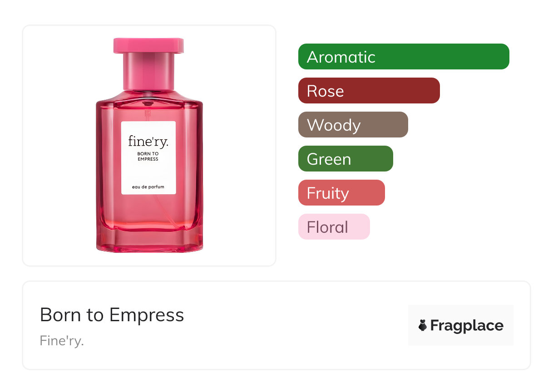
Task: Click the brown Woody accord bar
Action: click(353, 125)
